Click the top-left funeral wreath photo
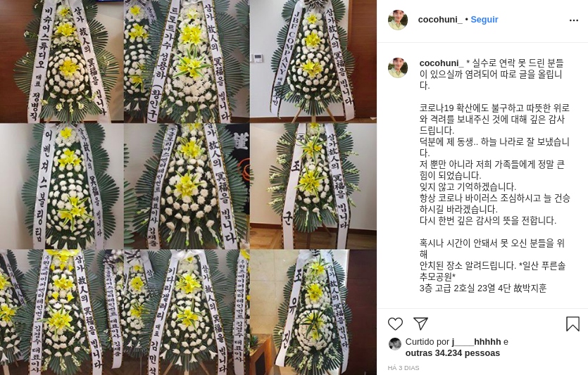Viewport: 588px width, 375px height. pos(62,61)
